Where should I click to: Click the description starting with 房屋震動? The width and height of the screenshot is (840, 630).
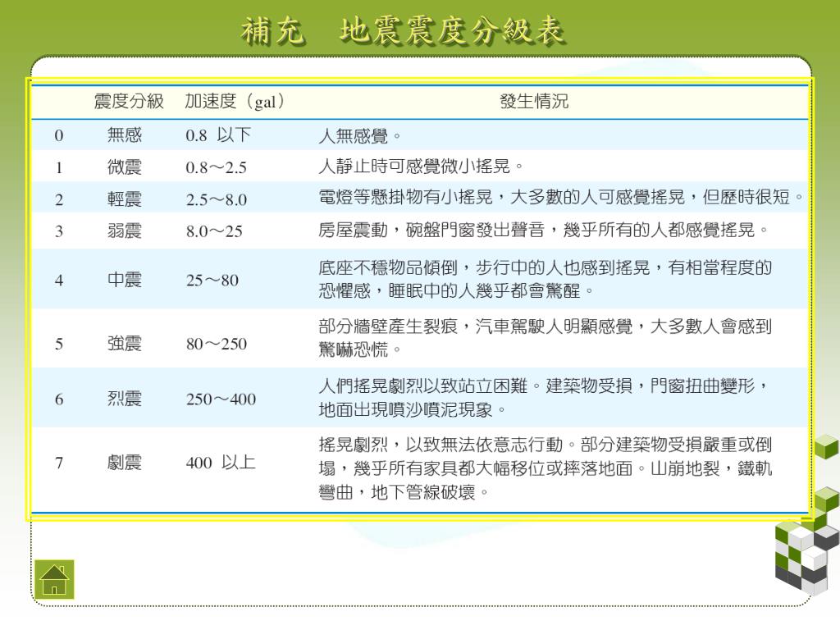(543, 230)
